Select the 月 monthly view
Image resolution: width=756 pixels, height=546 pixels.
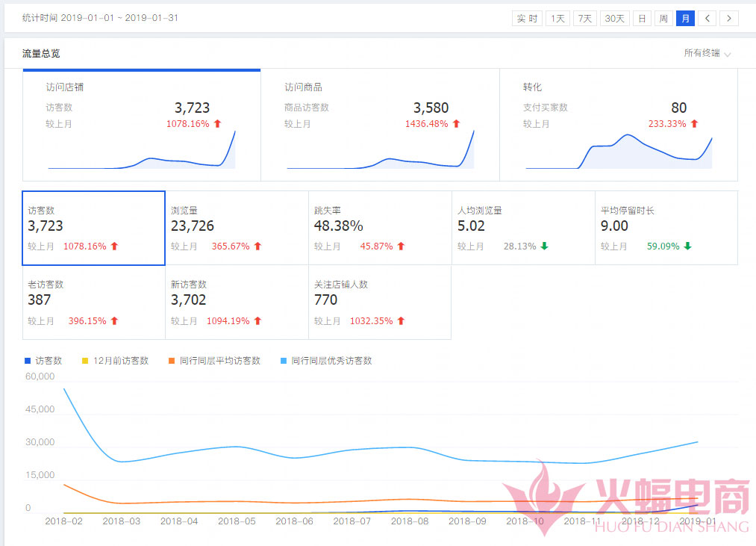click(684, 19)
